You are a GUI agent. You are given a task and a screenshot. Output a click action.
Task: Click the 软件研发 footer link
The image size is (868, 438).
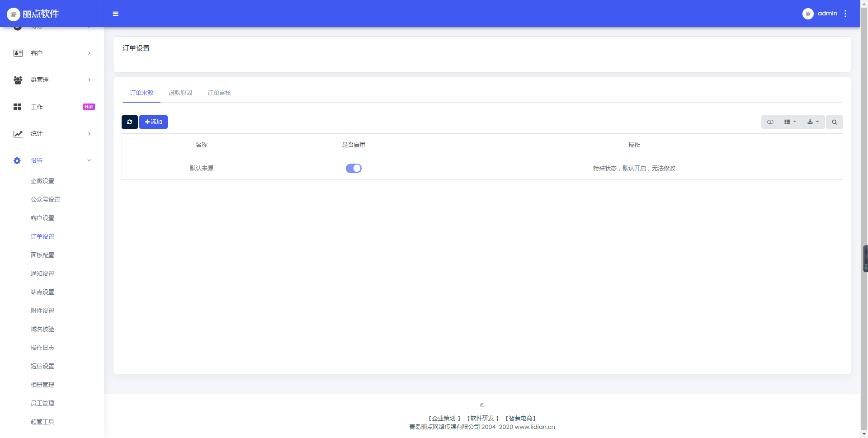click(482, 419)
